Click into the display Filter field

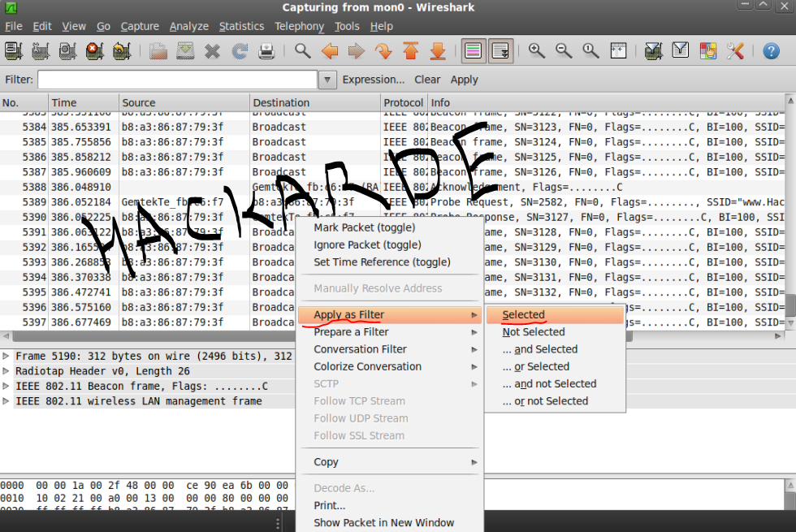[178, 80]
